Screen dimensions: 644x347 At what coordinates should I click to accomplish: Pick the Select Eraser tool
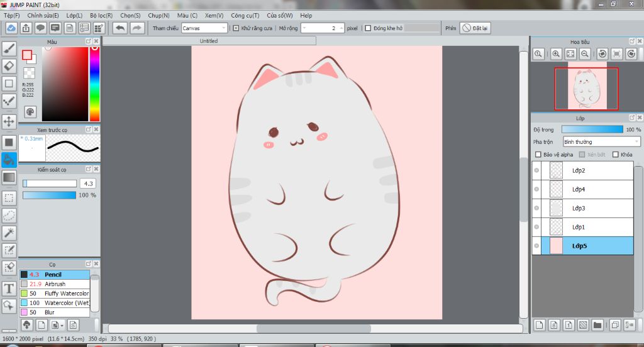click(x=9, y=268)
